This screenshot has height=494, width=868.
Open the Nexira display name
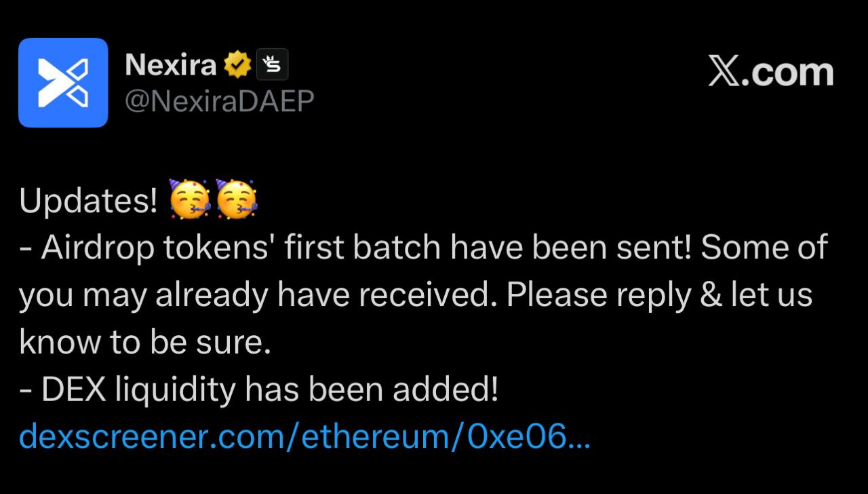coord(170,65)
